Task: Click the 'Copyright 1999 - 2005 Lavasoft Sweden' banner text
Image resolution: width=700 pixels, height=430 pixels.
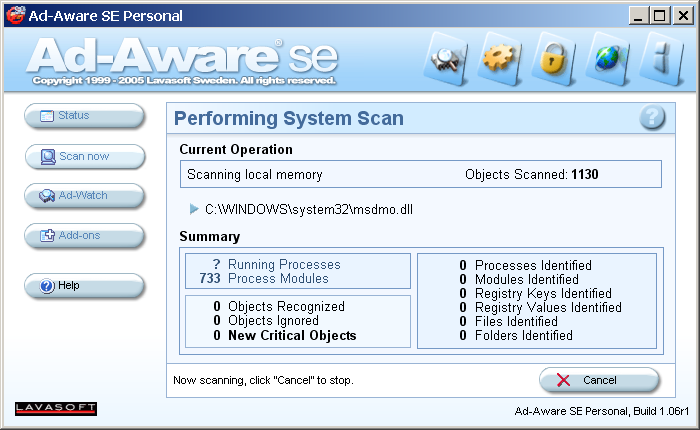Action: (x=184, y=80)
